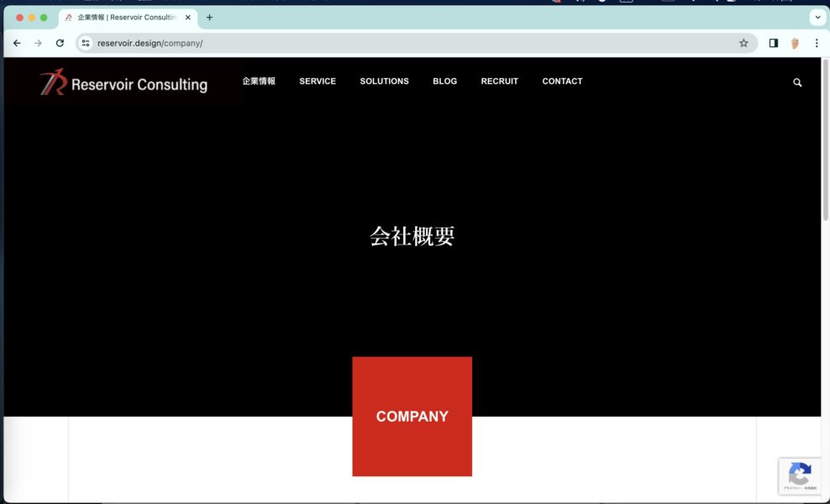Close the 企業情報 browser tab
The height and width of the screenshot is (504, 830).
[x=188, y=18]
